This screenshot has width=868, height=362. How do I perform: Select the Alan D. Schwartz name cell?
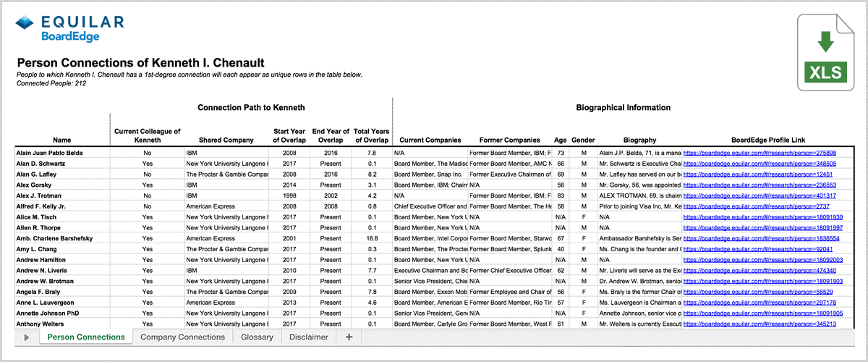[62, 164]
